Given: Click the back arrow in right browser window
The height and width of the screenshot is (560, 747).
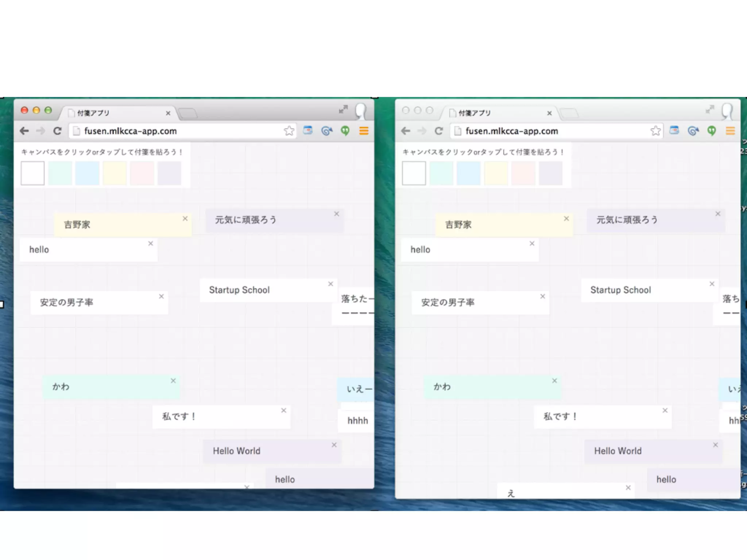Looking at the screenshot, I should pyautogui.click(x=406, y=131).
